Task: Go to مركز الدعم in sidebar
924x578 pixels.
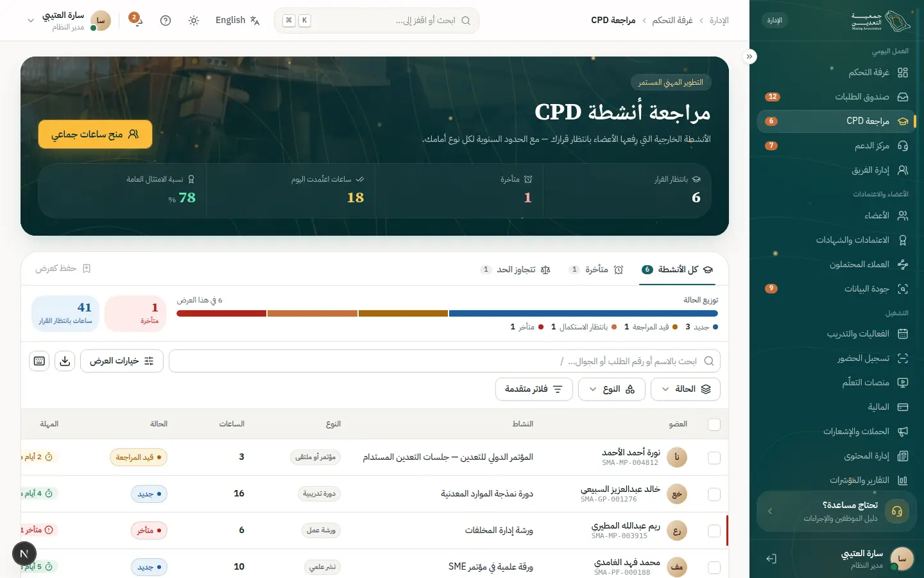Action: coord(837,146)
